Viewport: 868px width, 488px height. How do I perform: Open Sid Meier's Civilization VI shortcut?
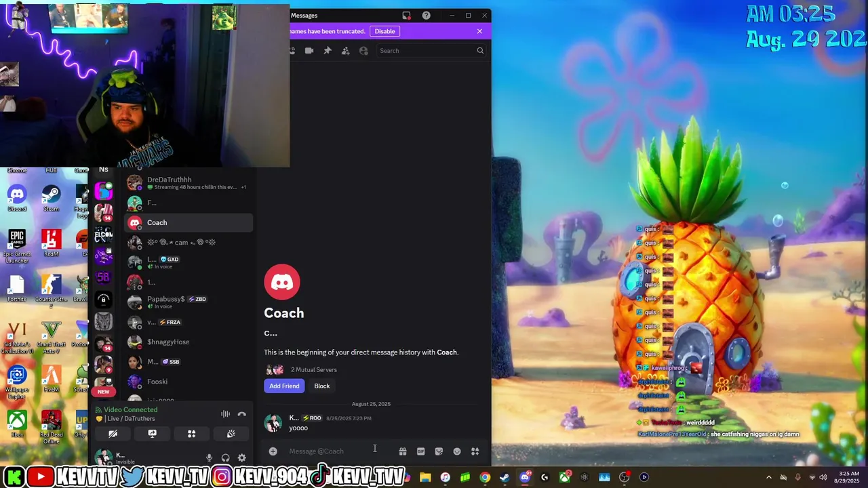(17, 337)
